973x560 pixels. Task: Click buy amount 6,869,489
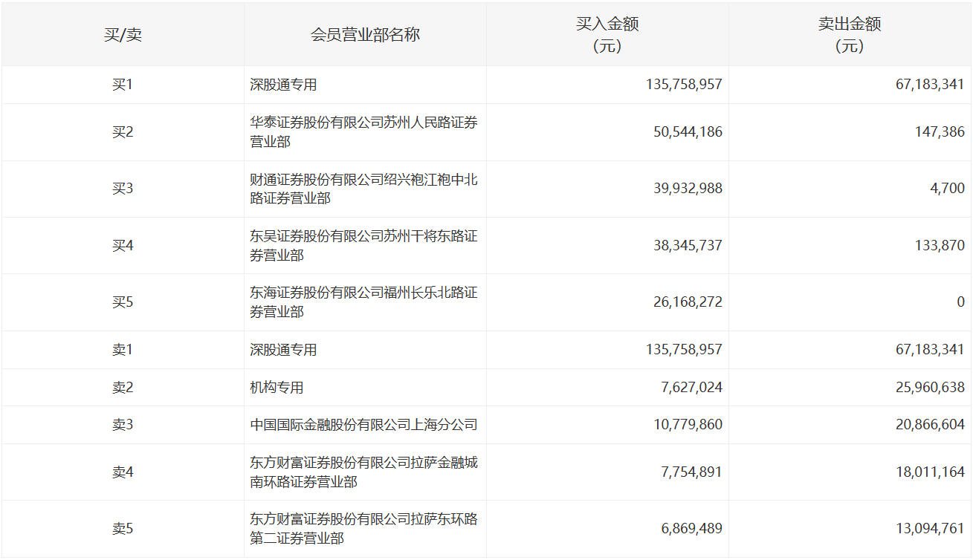point(691,529)
